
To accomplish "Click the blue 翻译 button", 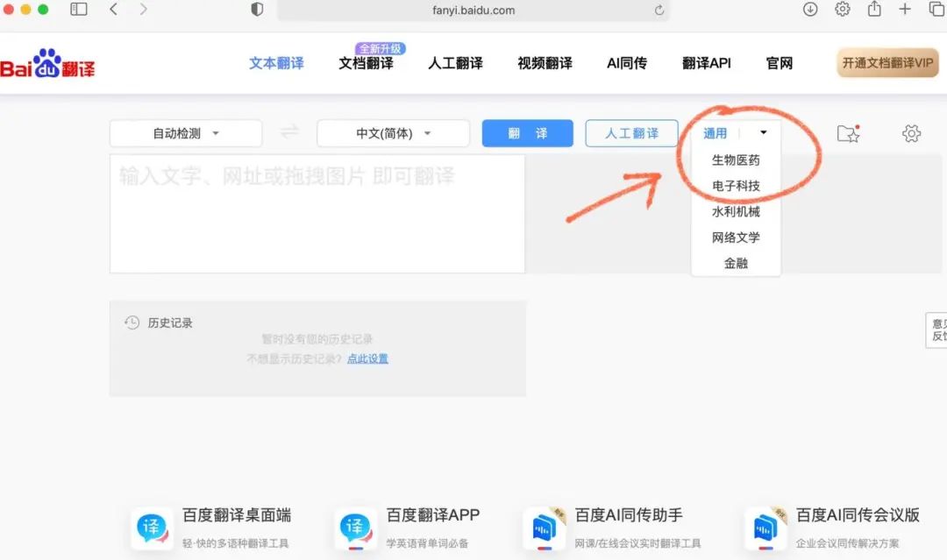I will point(527,133).
